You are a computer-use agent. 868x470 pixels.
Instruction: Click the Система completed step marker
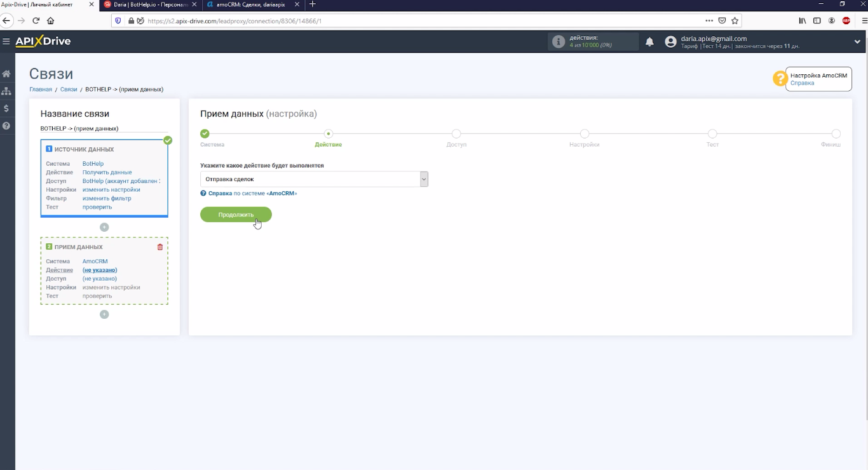[205, 134]
